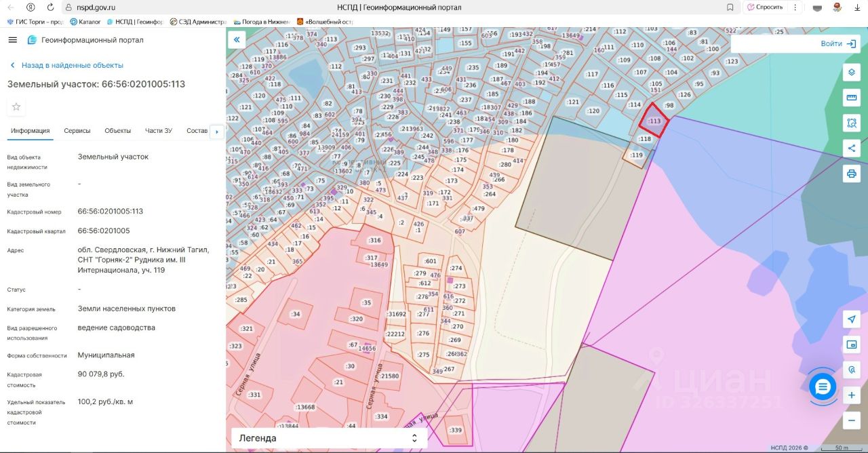Screen dimensions: 868x453
Task: Zoom in with the plus button
Action: 852,395
